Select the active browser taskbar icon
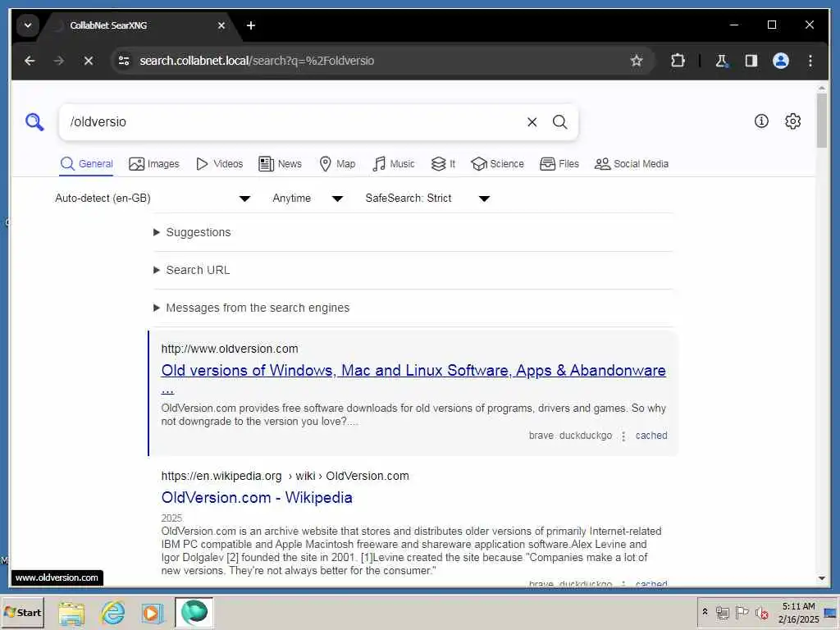The image size is (840, 630). click(194, 613)
